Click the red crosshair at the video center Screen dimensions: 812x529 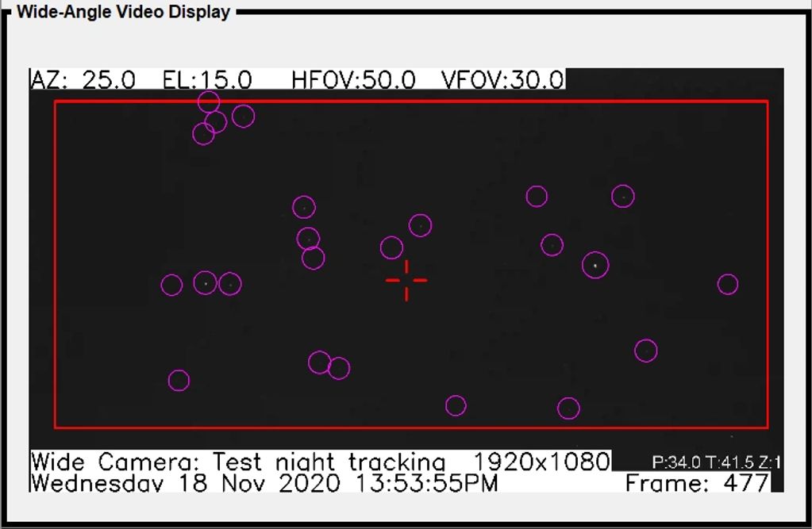[406, 280]
